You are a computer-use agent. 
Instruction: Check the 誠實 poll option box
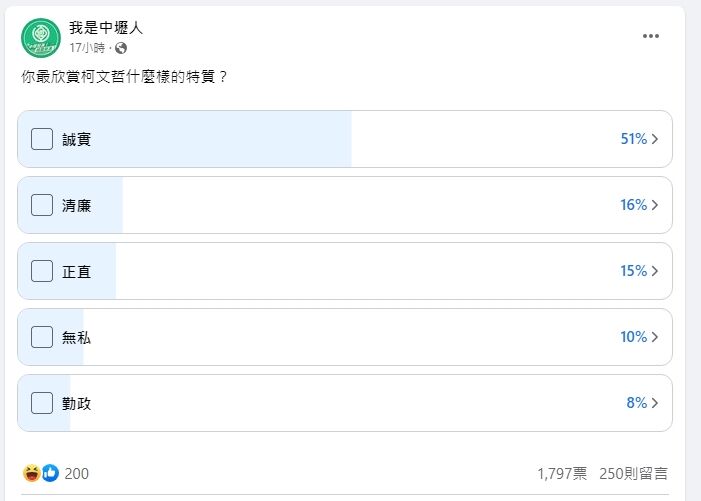pyautogui.click(x=42, y=139)
